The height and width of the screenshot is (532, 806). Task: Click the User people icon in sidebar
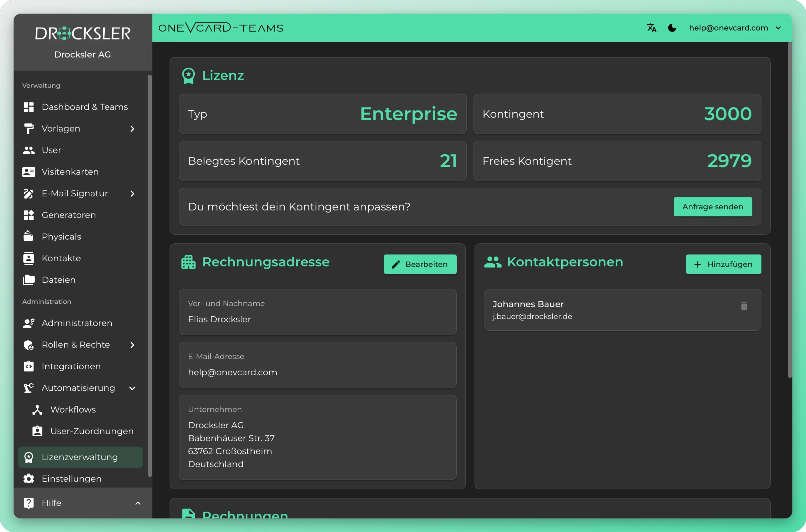click(x=29, y=150)
